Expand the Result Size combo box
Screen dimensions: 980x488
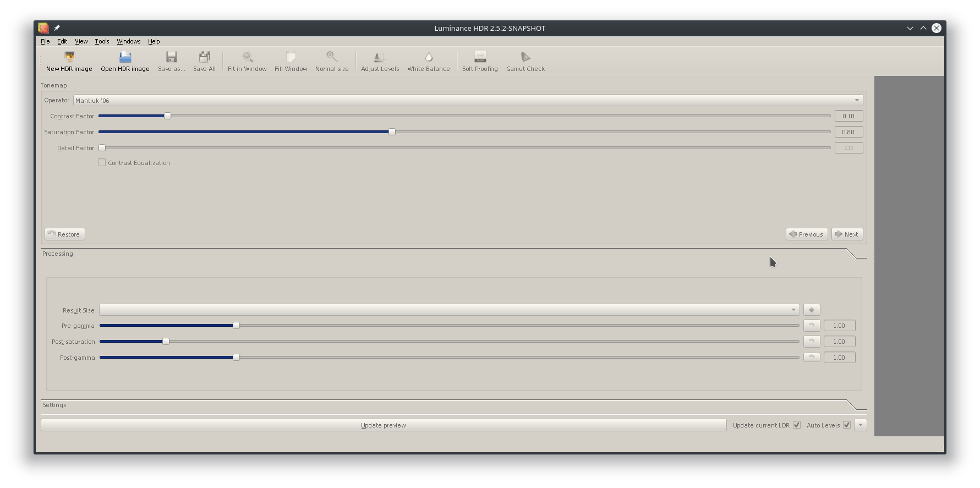coord(449,310)
